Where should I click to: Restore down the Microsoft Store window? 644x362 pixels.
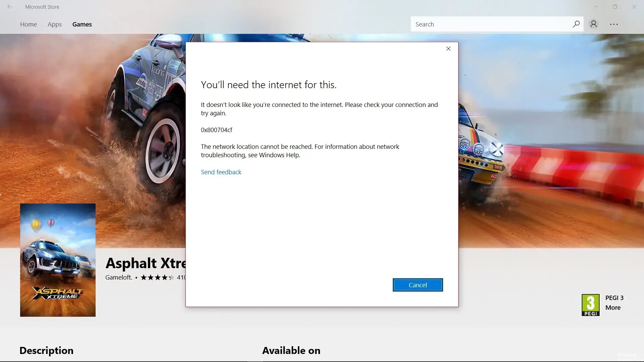615,7
